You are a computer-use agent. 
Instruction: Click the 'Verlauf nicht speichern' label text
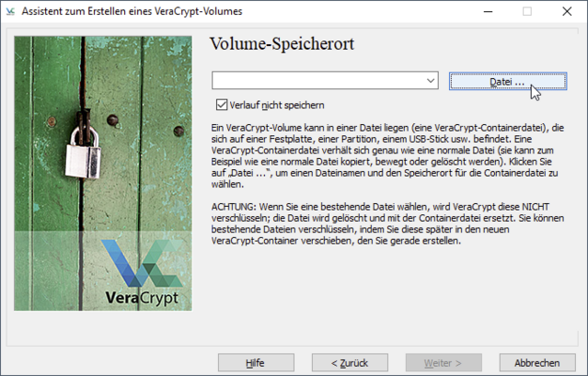(x=276, y=105)
